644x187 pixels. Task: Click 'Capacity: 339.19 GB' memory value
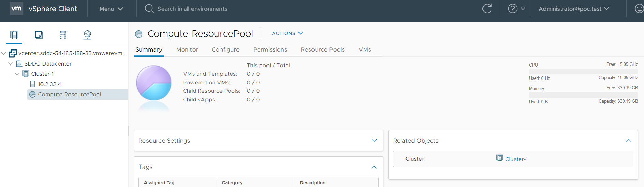618,101
